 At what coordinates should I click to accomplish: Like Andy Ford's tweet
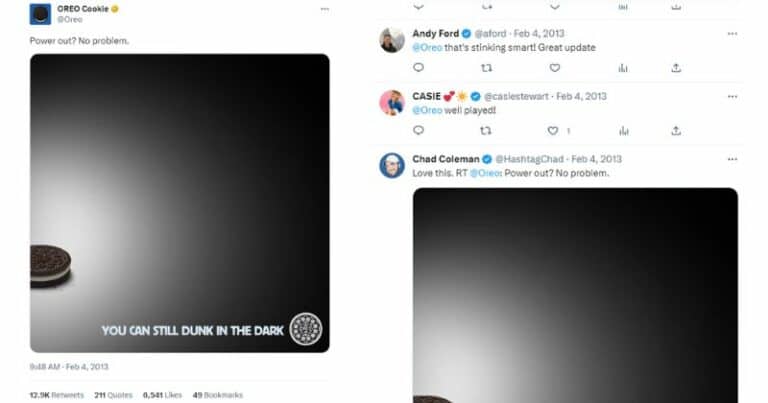[x=554, y=68]
